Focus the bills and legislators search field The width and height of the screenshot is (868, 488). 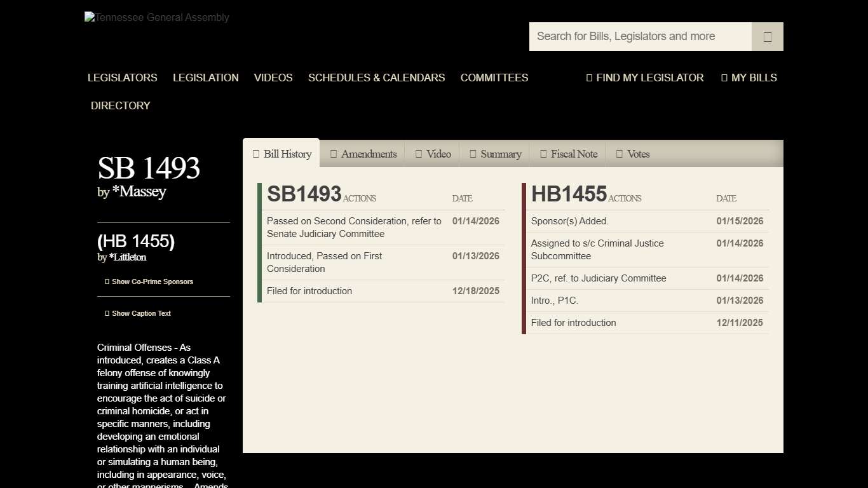(640, 37)
